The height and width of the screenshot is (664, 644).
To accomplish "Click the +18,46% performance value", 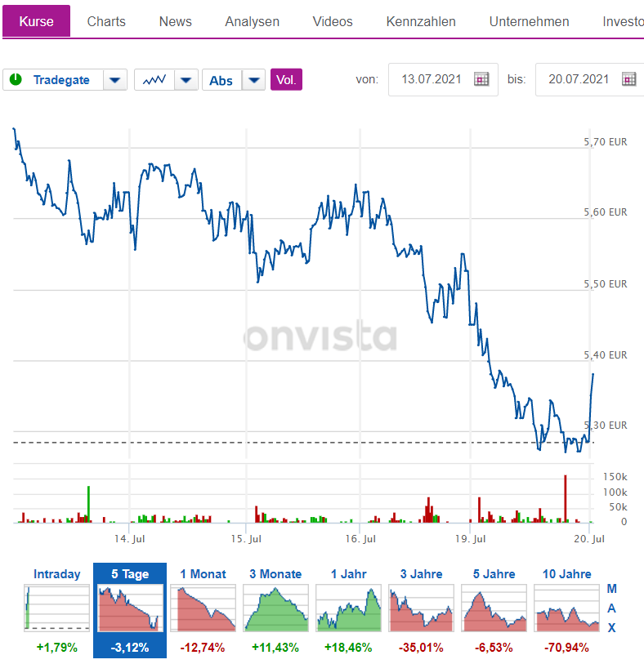I will tap(348, 648).
